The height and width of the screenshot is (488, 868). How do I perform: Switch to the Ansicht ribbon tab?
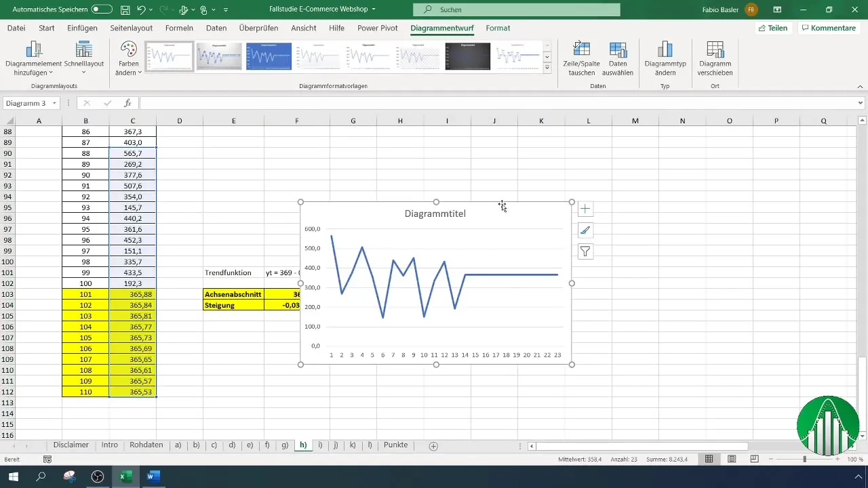click(304, 28)
